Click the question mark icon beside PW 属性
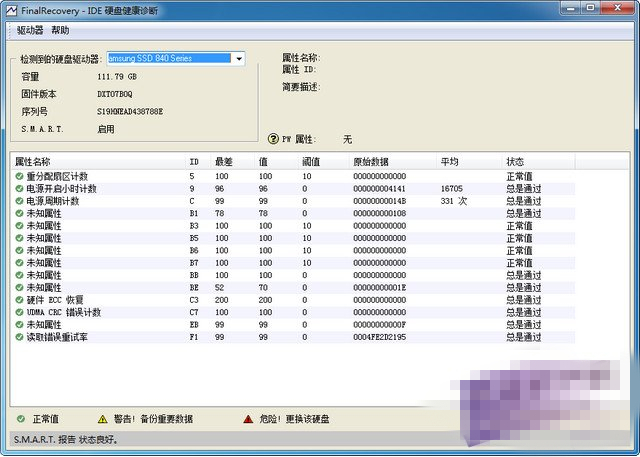This screenshot has width=640, height=457. coord(273,139)
